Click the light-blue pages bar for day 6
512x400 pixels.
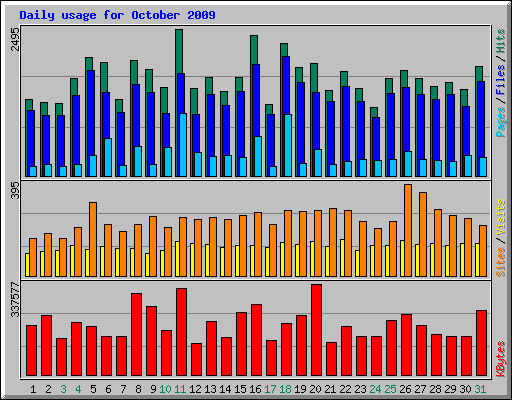point(108,157)
